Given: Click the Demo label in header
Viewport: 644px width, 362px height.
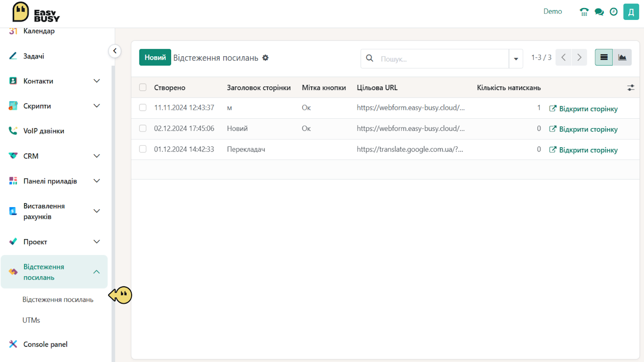Looking at the screenshot, I should 553,12.
